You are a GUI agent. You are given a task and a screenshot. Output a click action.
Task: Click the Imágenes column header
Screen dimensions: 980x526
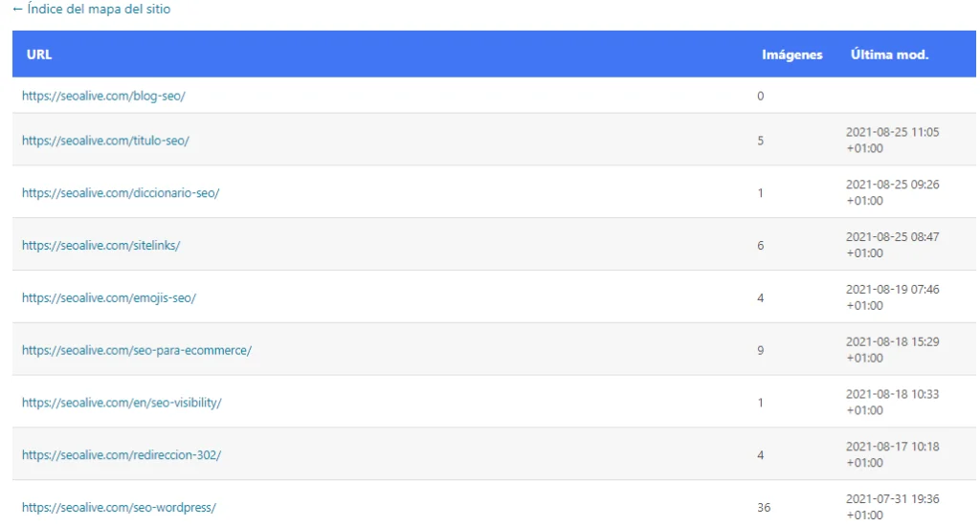(x=791, y=55)
